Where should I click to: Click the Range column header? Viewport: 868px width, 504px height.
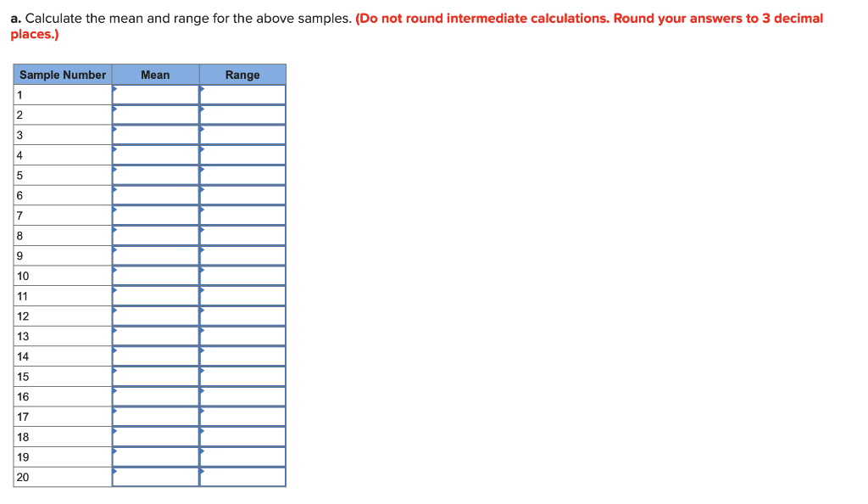point(243,75)
